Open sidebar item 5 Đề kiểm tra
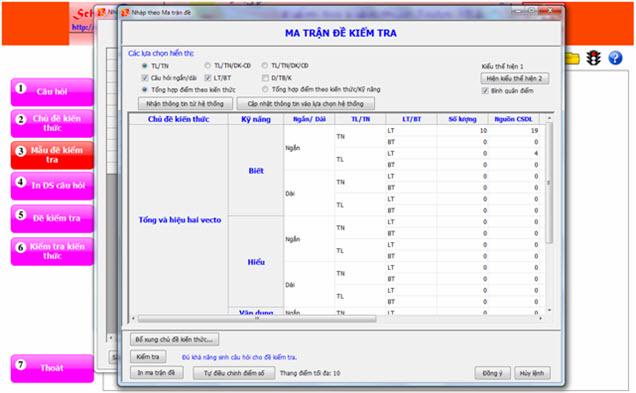This screenshot has width=636, height=393. point(52,218)
